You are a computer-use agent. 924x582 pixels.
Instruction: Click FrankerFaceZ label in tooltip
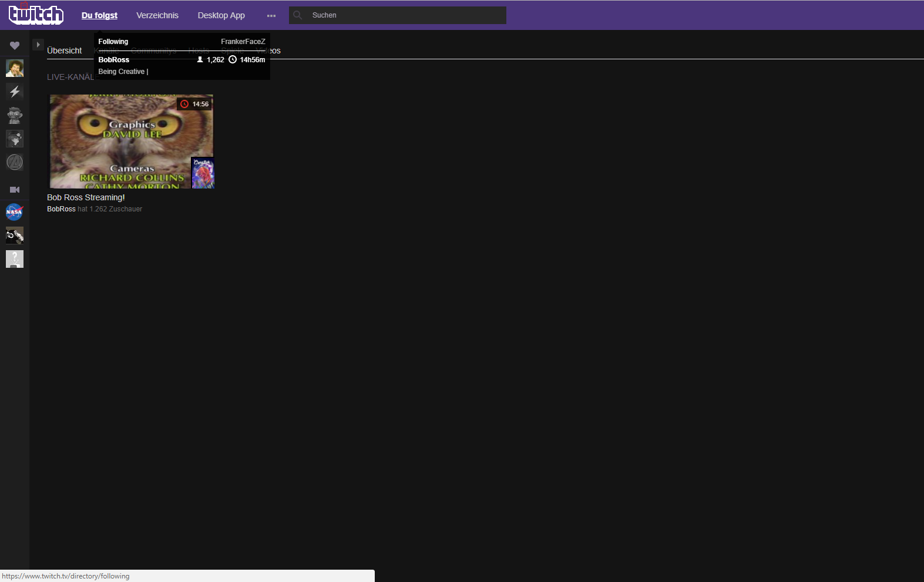(243, 42)
